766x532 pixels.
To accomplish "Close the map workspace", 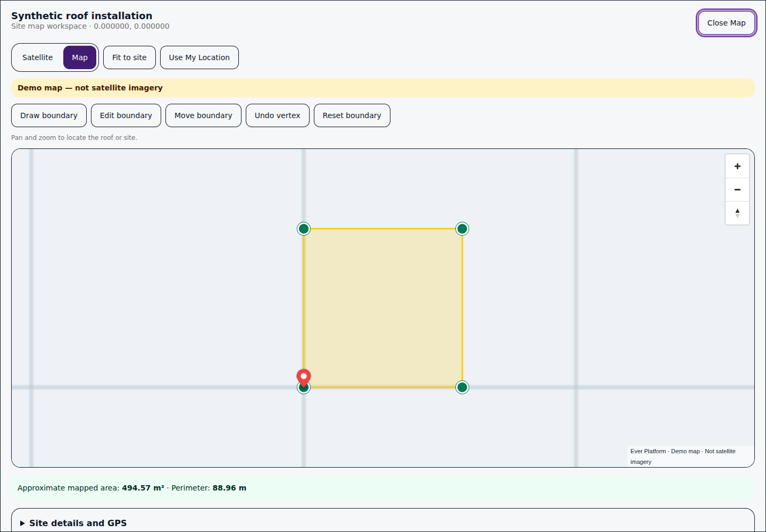I will (727, 23).
